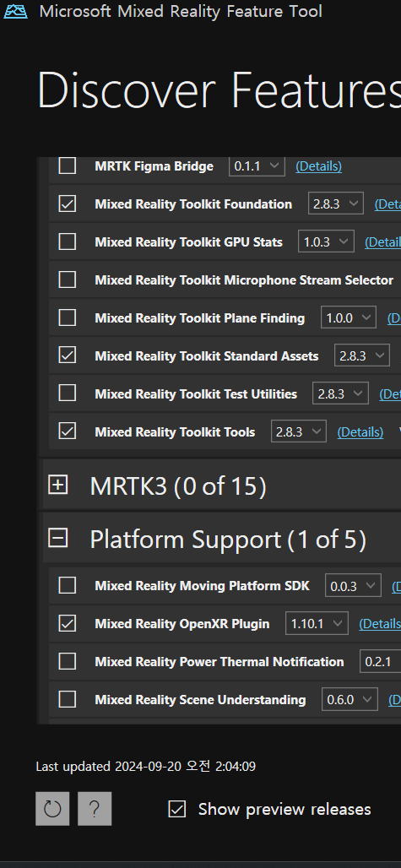Check Mixed Reality Moving Platform SDK

(x=68, y=585)
